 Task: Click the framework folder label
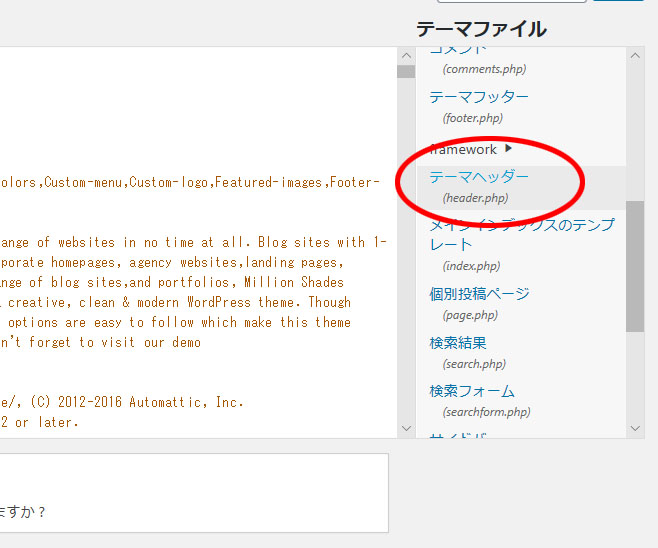pos(463,149)
